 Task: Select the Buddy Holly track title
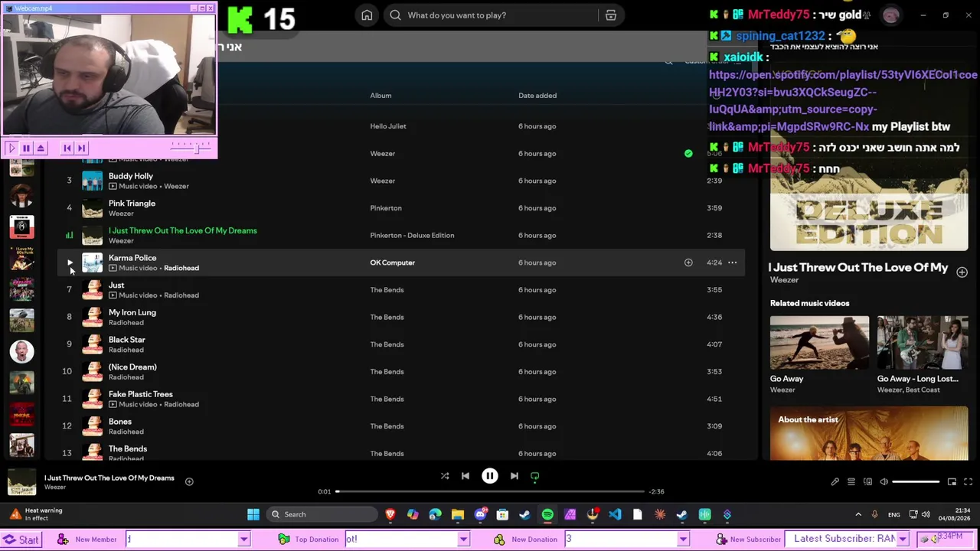[x=131, y=176]
